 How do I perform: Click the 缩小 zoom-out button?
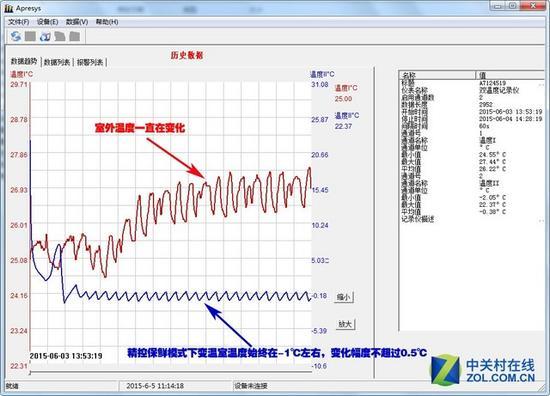click(343, 297)
